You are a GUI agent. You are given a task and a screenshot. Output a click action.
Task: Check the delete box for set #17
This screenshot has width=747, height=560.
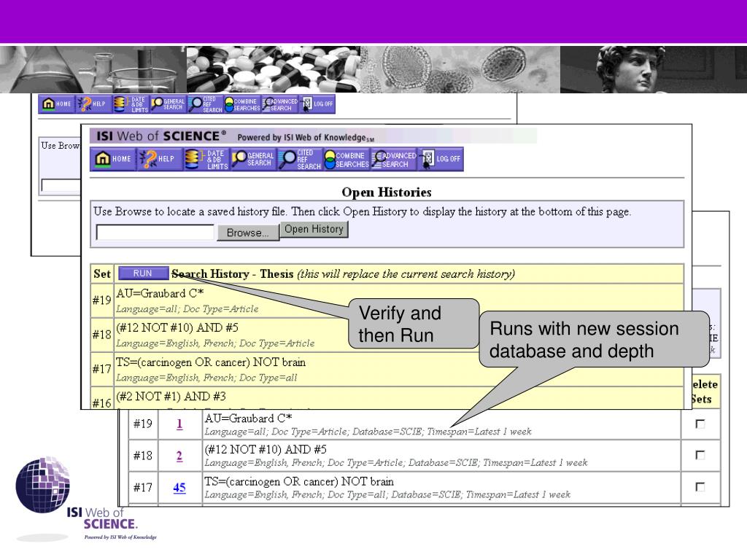pyautogui.click(x=700, y=486)
